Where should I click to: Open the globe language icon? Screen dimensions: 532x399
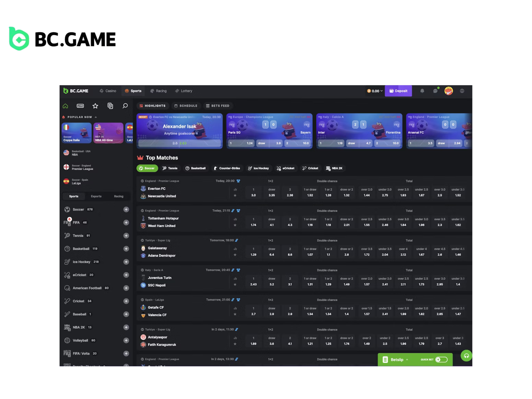pos(462,91)
